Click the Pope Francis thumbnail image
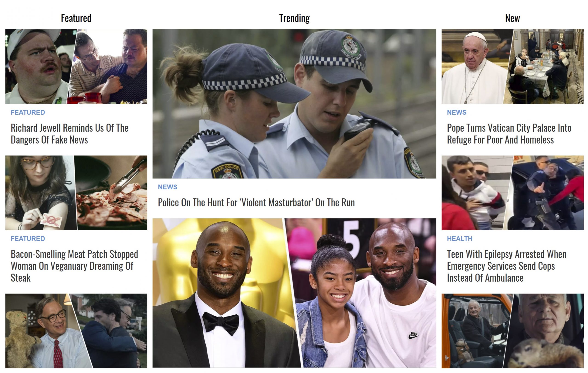This screenshot has width=588, height=373. point(512,67)
